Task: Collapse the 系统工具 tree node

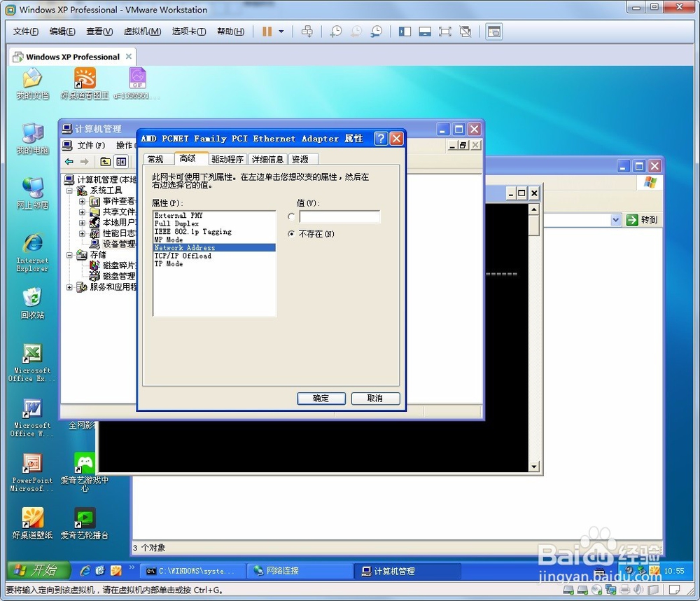Action: (x=69, y=191)
